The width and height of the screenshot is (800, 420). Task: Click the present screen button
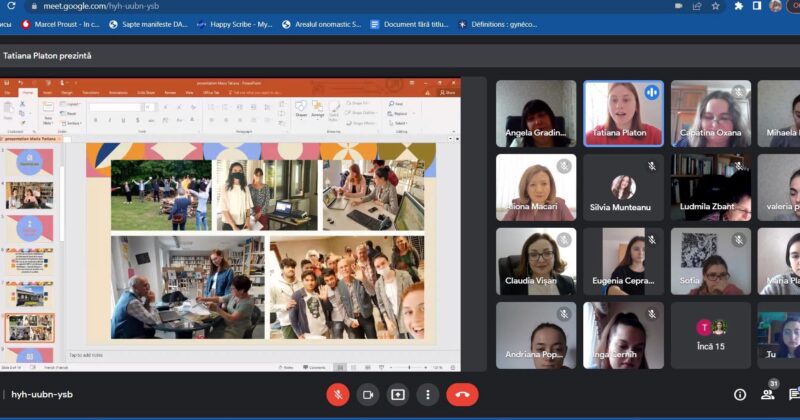pos(397,394)
